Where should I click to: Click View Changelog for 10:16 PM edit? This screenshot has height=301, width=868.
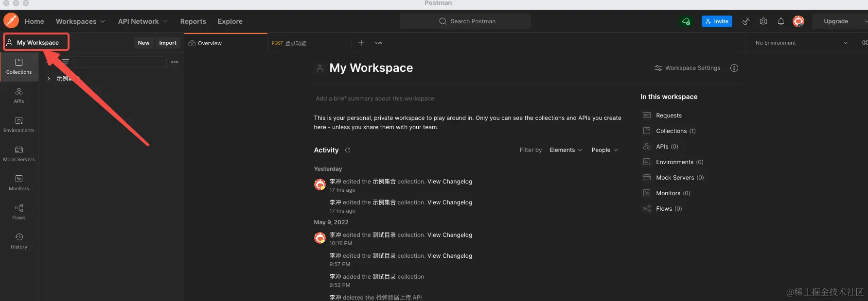pyautogui.click(x=450, y=235)
